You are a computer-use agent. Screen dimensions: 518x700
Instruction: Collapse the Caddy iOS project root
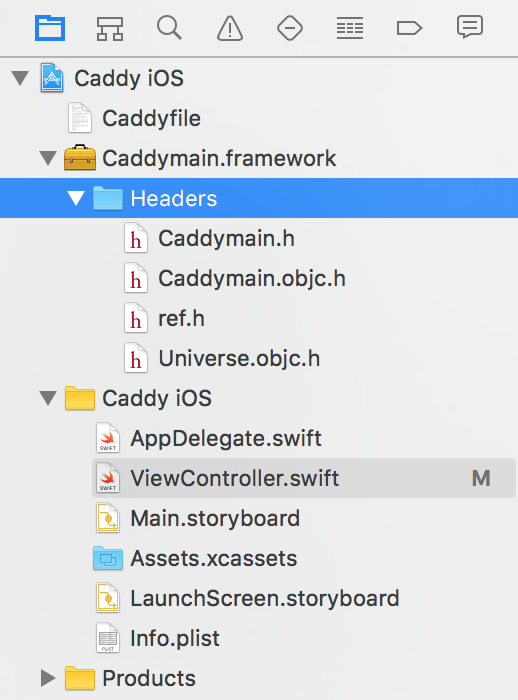pos(20,78)
